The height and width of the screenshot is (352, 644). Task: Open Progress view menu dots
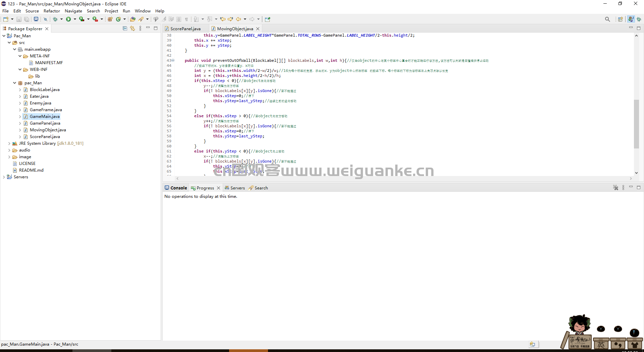pyautogui.click(x=623, y=188)
